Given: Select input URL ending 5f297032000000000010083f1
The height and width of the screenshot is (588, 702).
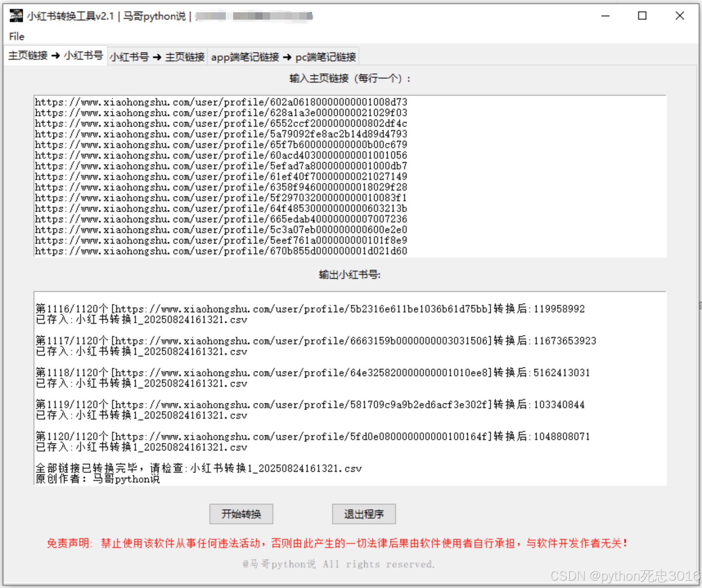Looking at the screenshot, I should 221,197.
